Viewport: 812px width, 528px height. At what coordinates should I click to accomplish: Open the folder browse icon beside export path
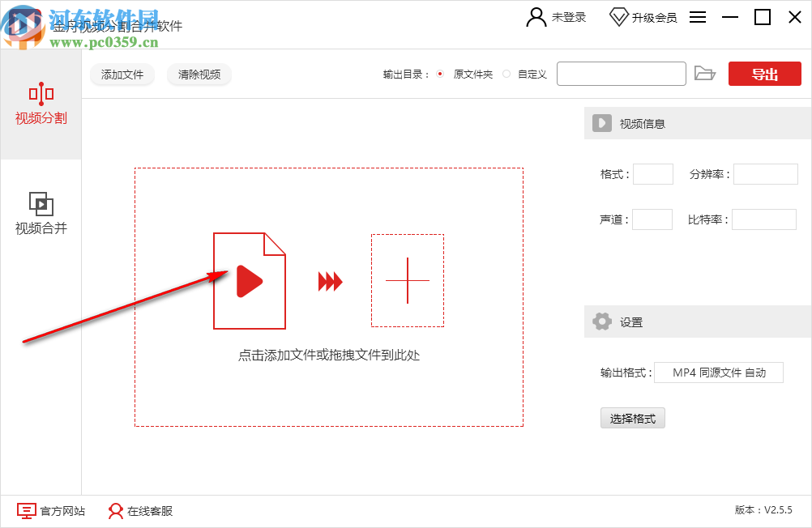705,73
